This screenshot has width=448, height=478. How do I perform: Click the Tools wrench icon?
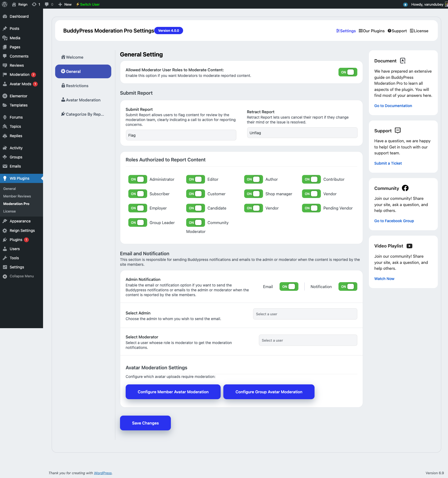5,258
